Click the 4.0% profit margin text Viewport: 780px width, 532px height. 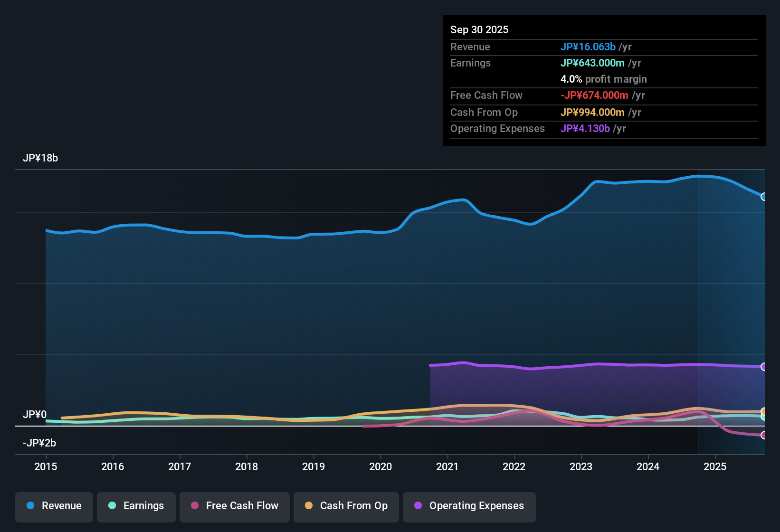(604, 79)
